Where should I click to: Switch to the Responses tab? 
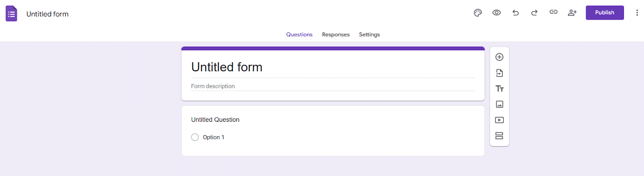pos(336,35)
